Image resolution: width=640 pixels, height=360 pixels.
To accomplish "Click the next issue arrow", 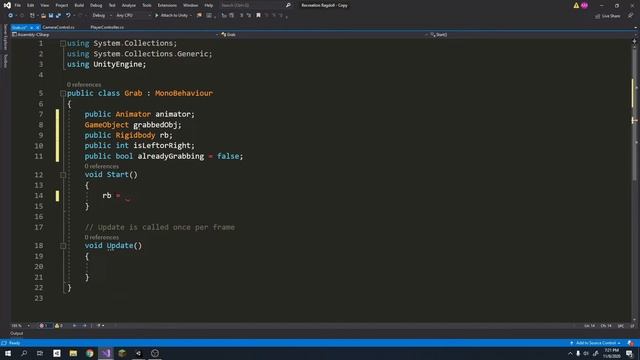I will point(84,326).
